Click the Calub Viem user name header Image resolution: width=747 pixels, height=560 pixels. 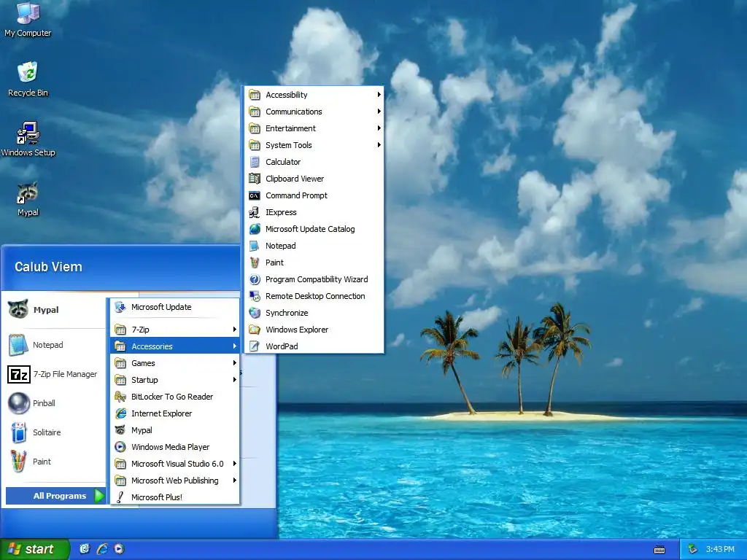(x=48, y=267)
